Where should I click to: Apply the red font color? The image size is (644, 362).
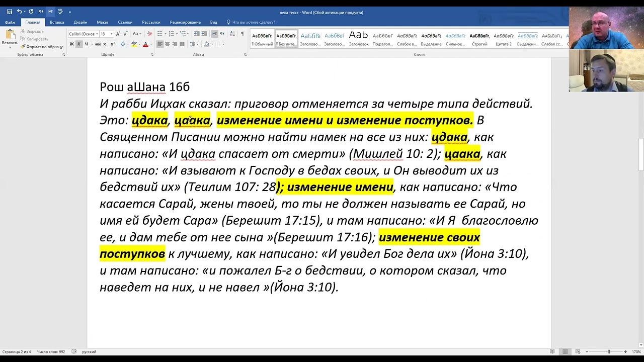145,44
